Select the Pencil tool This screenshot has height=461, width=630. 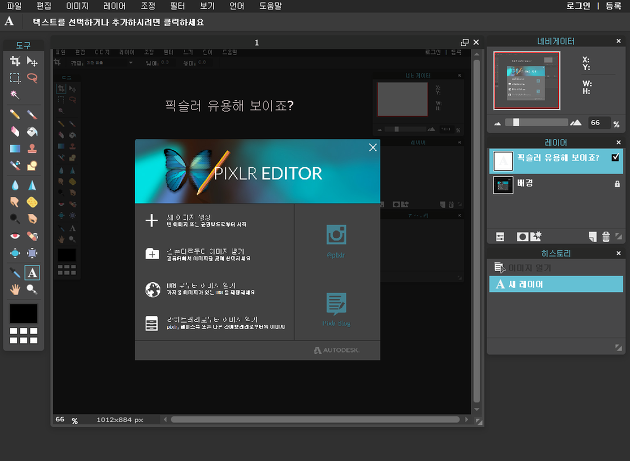[x=15, y=115]
